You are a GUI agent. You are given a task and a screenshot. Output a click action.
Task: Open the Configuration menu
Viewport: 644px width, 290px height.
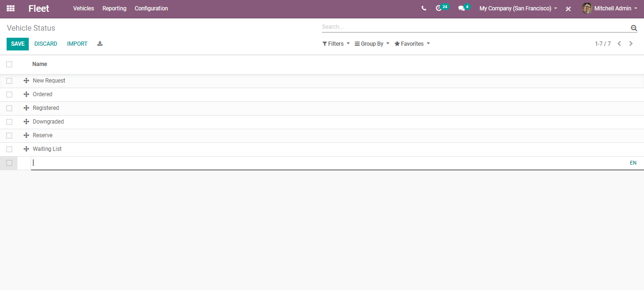(151, 8)
